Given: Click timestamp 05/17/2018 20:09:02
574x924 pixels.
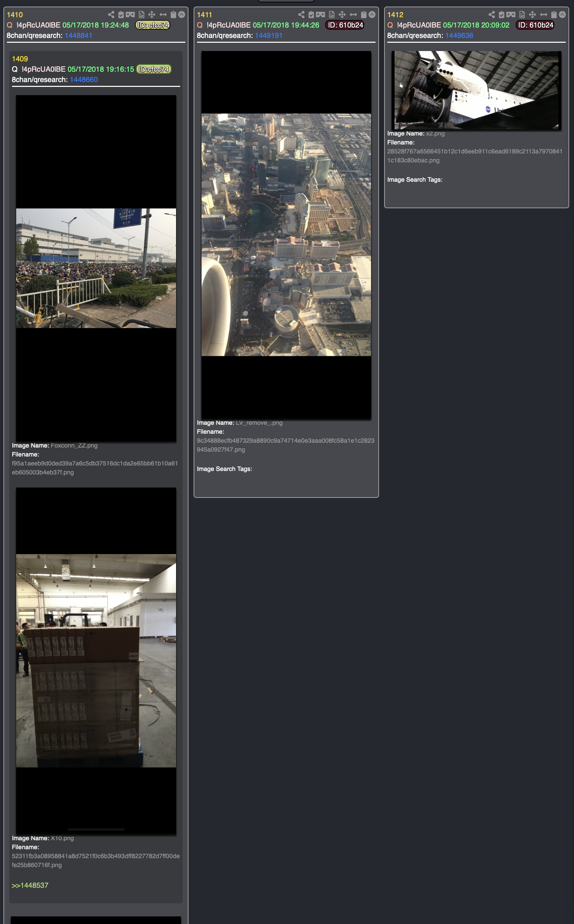Looking at the screenshot, I should tap(476, 25).
